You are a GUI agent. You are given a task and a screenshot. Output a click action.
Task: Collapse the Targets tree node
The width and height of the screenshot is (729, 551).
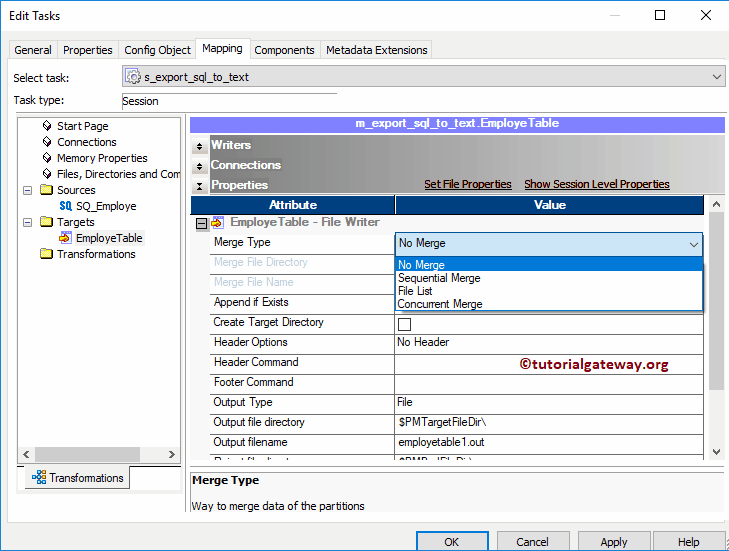(27, 222)
